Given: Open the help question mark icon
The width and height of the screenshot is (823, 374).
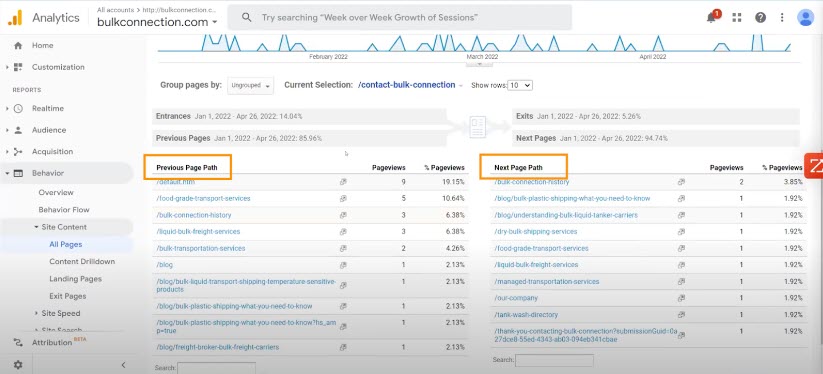Looking at the screenshot, I should click(x=760, y=17).
